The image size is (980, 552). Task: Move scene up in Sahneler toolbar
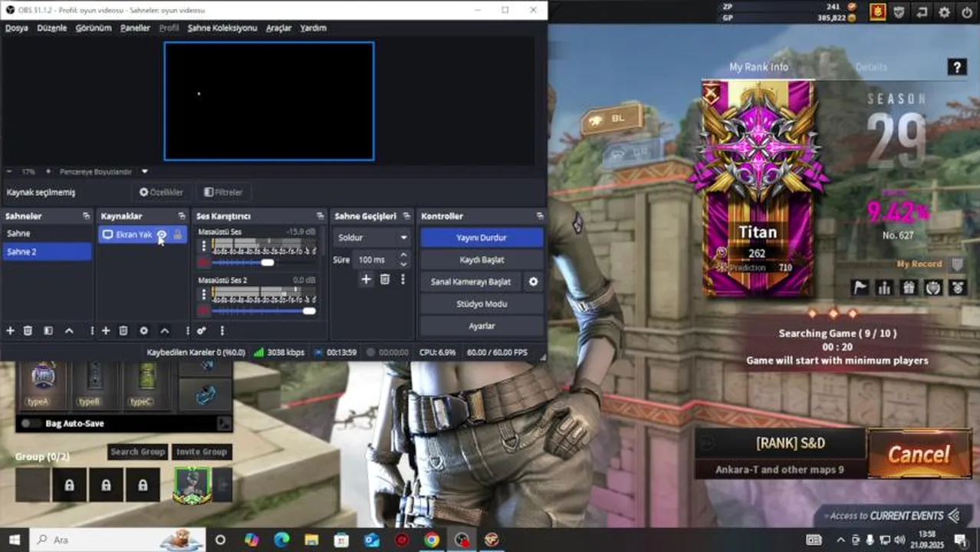click(69, 330)
